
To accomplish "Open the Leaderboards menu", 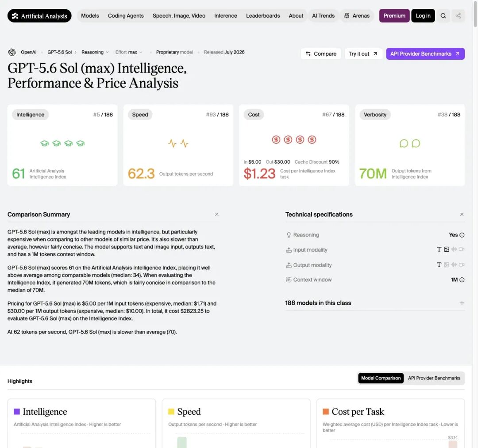I will point(263,16).
